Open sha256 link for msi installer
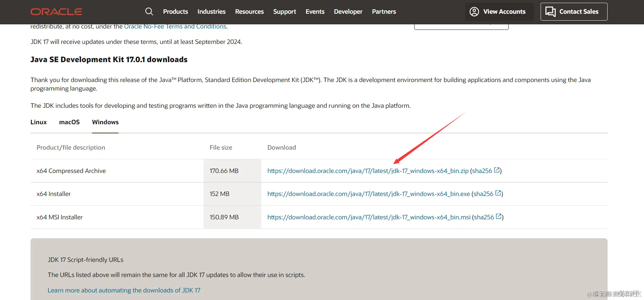The height and width of the screenshot is (300, 644). 484,217
